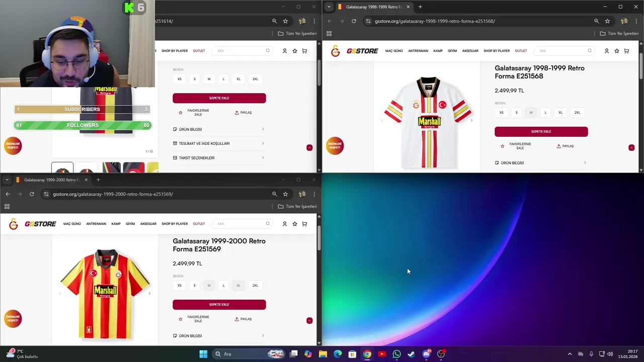This screenshot has width=644, height=362.
Task: Bookmark the 1999-2000 page with star icon
Action: click(285, 194)
